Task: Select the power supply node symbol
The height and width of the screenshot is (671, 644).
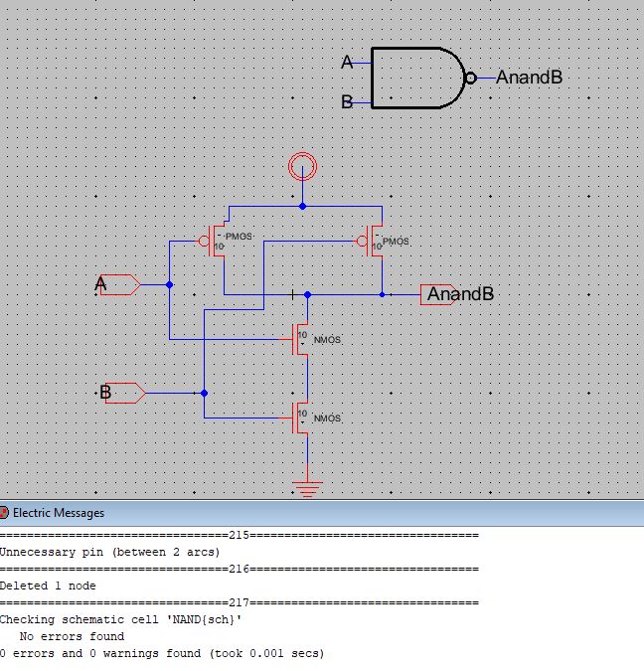Action: 303,166
